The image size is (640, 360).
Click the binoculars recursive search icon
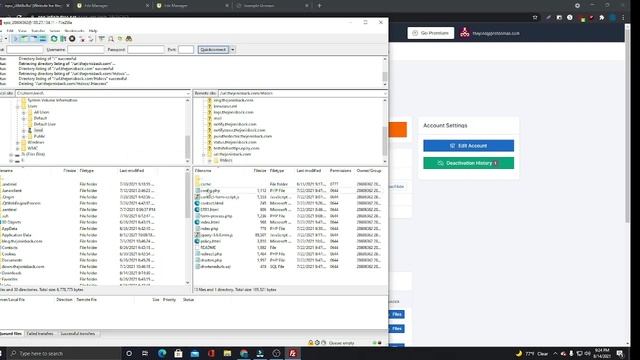click(129, 39)
